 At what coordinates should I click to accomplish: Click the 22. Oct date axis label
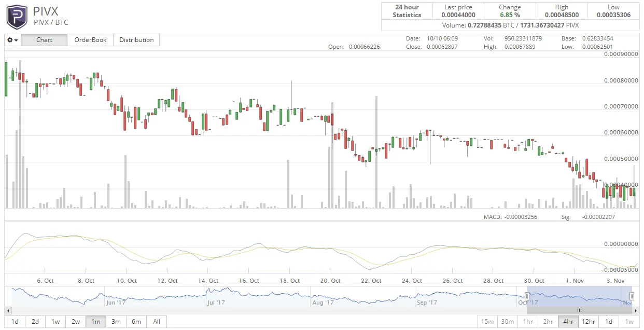pyautogui.click(x=370, y=281)
